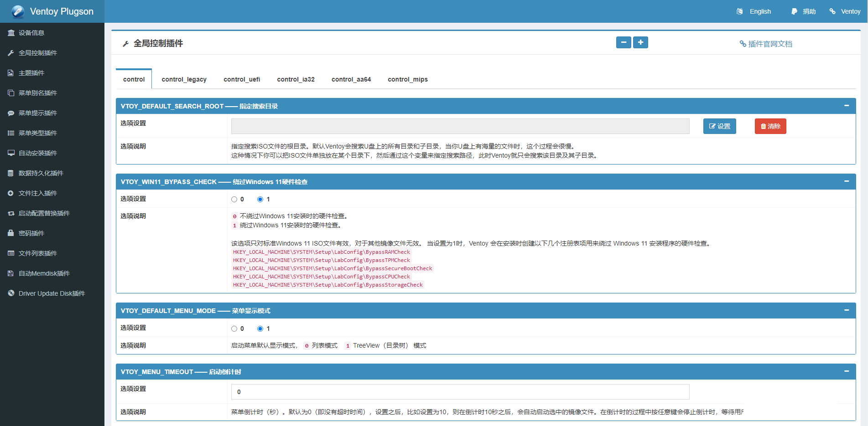Click the Ventoy Plugson logo icon

[x=18, y=11]
